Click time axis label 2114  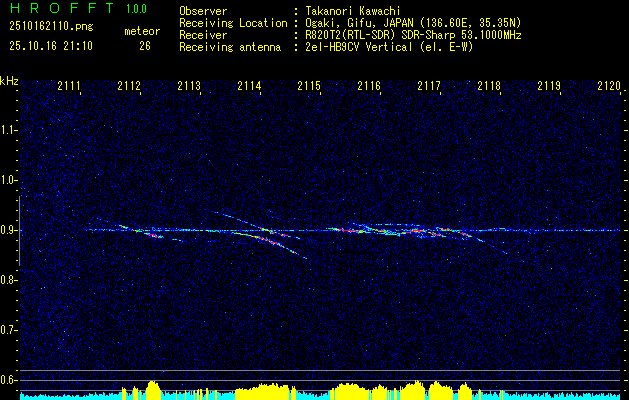click(249, 86)
